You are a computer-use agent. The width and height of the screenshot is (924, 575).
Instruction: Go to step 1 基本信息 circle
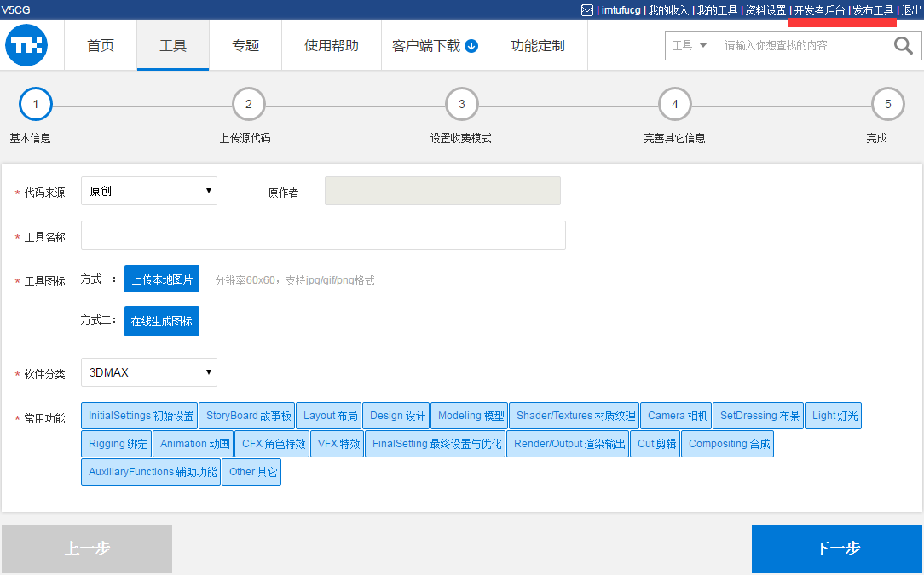click(x=36, y=104)
